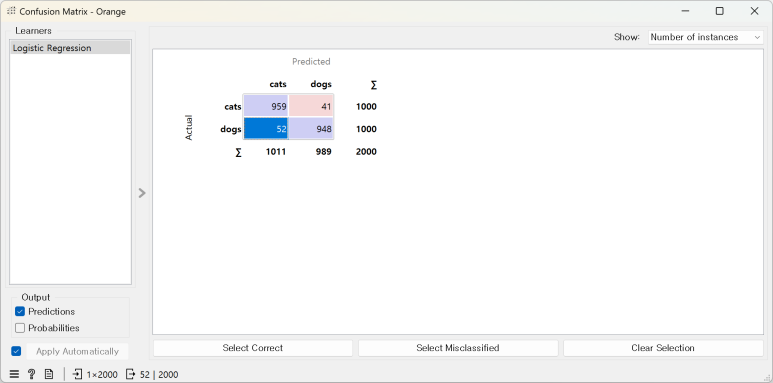773x383 pixels.
Task: Toggle the Apply Automatically checkbox
Action: pyautogui.click(x=16, y=351)
